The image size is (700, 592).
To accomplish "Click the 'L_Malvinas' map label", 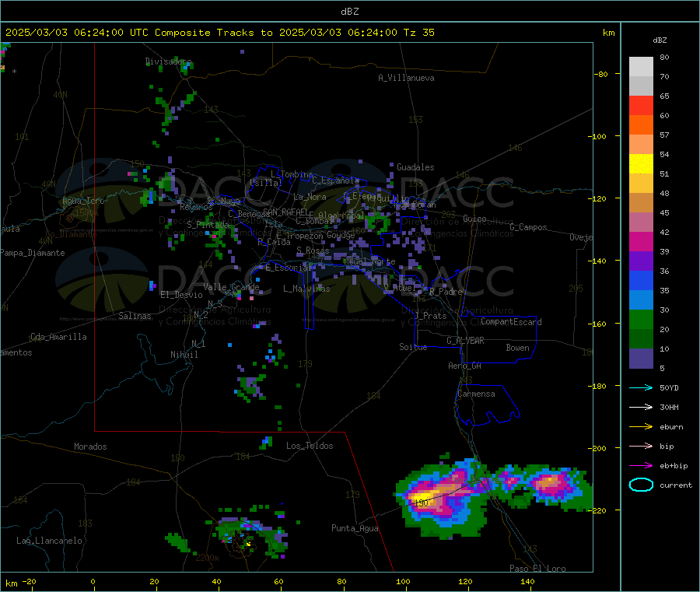I will 306,289.
